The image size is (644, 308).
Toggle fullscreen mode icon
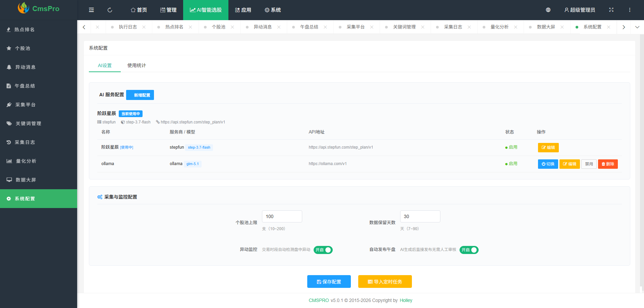tap(611, 10)
